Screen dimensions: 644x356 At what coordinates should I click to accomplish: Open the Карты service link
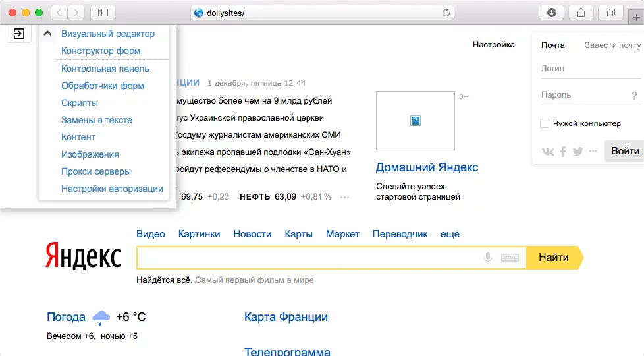coord(298,234)
